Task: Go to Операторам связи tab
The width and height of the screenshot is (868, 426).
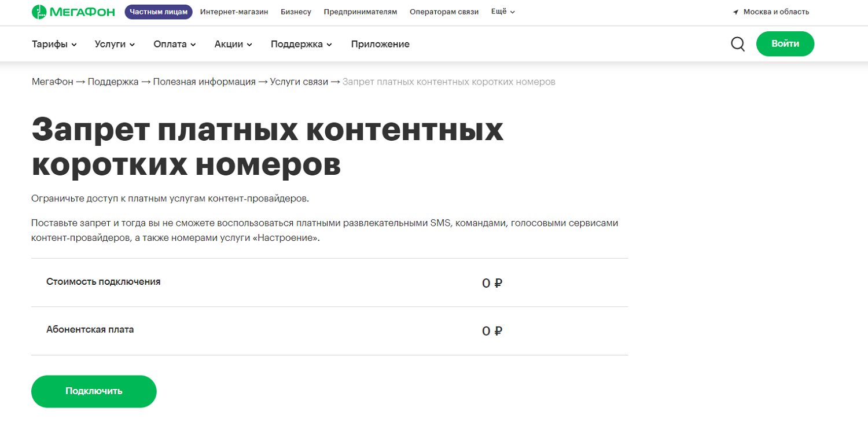Action: coord(444,12)
